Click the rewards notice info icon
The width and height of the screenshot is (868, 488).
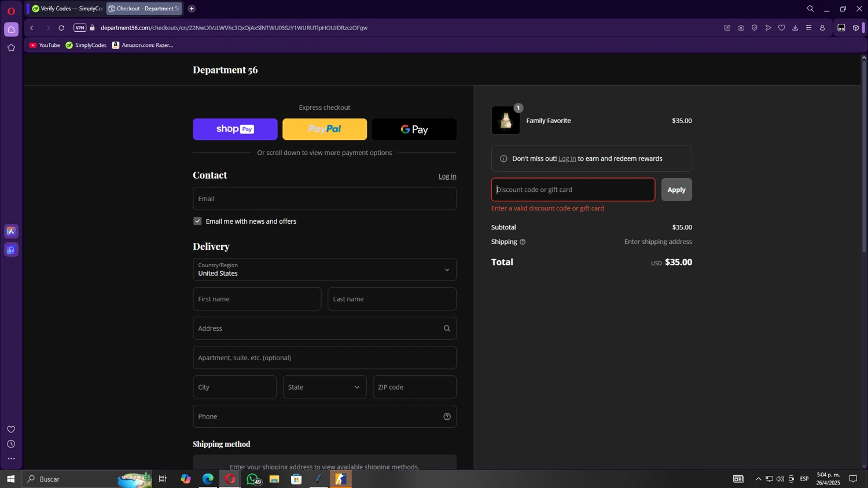click(x=503, y=158)
